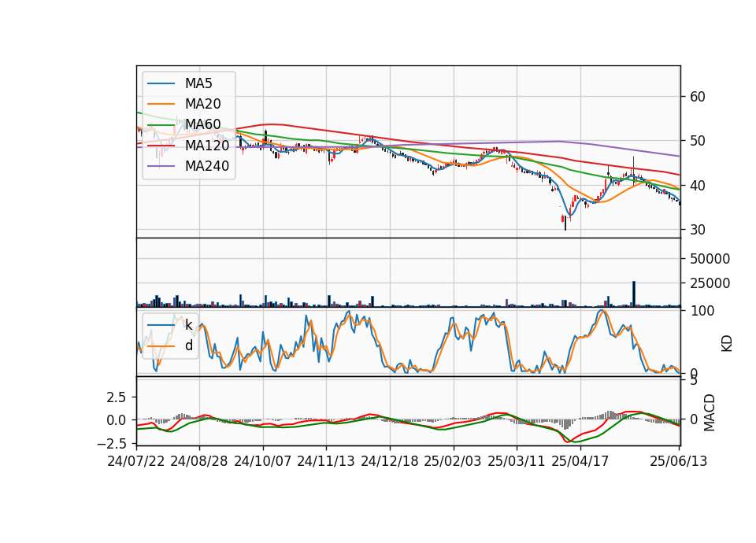
Task: Click the MA5 legend label
Action: click(198, 83)
